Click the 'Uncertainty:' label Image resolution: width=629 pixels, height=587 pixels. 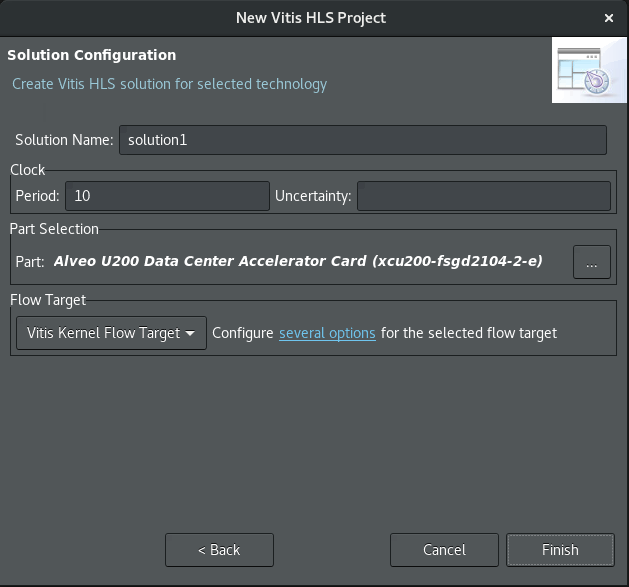click(x=313, y=196)
